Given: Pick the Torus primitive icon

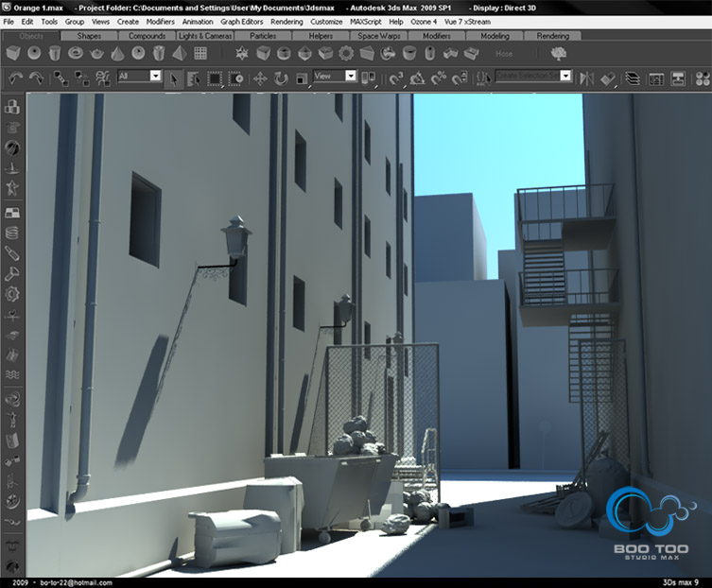Looking at the screenshot, I should click(76, 54).
